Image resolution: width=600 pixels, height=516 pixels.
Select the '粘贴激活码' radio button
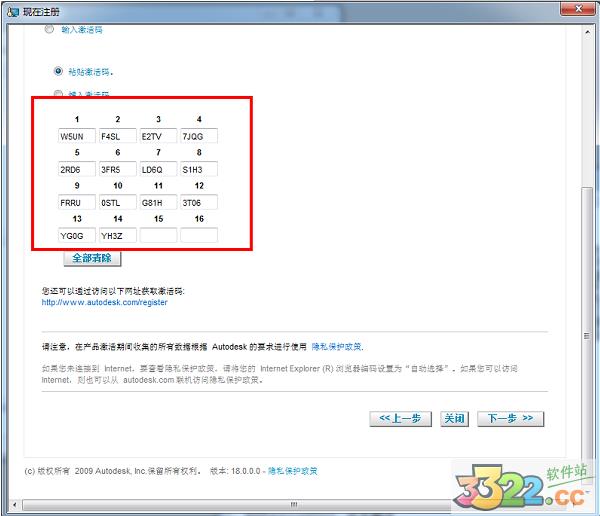pos(58,71)
